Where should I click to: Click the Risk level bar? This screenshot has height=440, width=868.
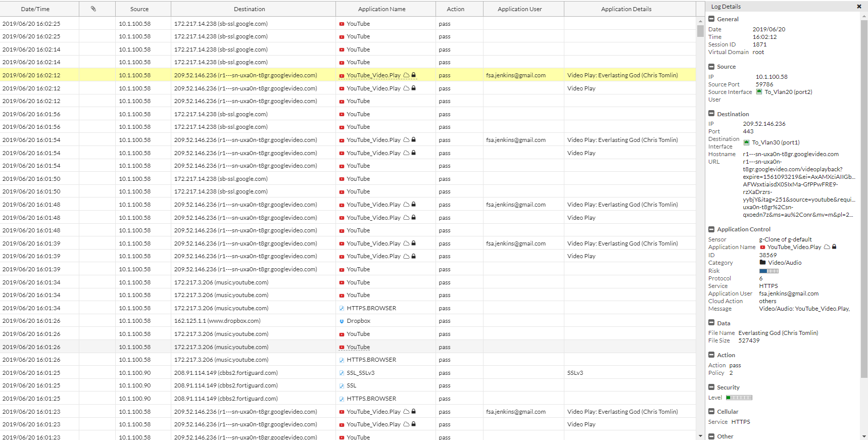pyautogui.click(x=768, y=271)
